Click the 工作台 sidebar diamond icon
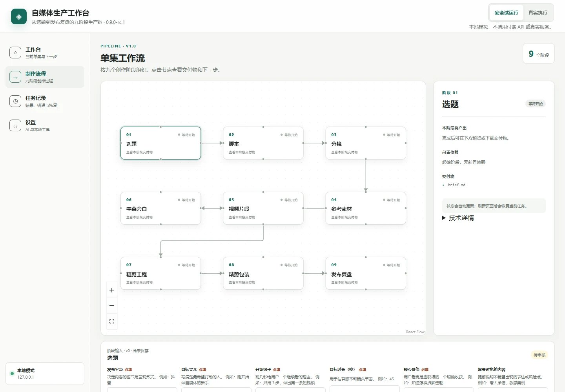This screenshot has height=392, width=565. (x=15, y=53)
